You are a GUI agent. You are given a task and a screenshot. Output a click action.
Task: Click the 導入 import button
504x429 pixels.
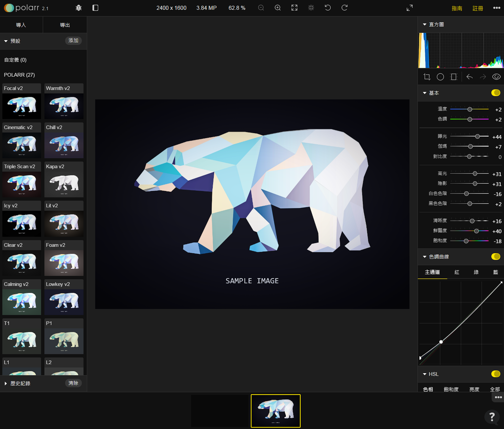(x=21, y=25)
